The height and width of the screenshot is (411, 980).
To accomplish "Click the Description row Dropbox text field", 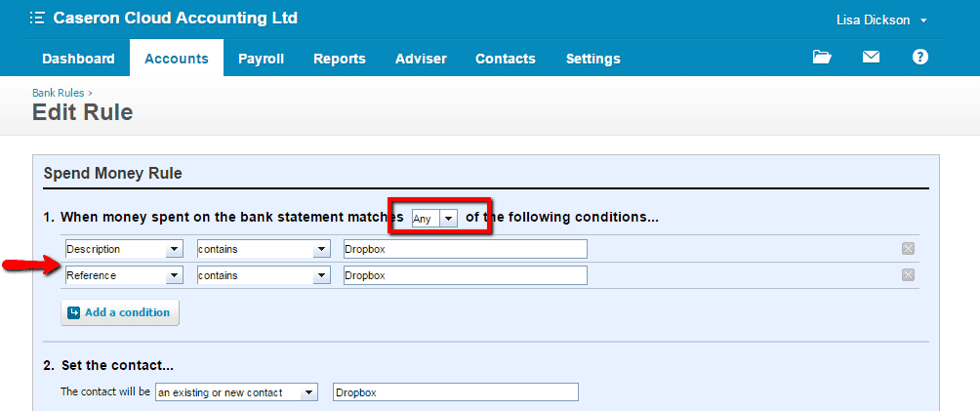I will [465, 249].
